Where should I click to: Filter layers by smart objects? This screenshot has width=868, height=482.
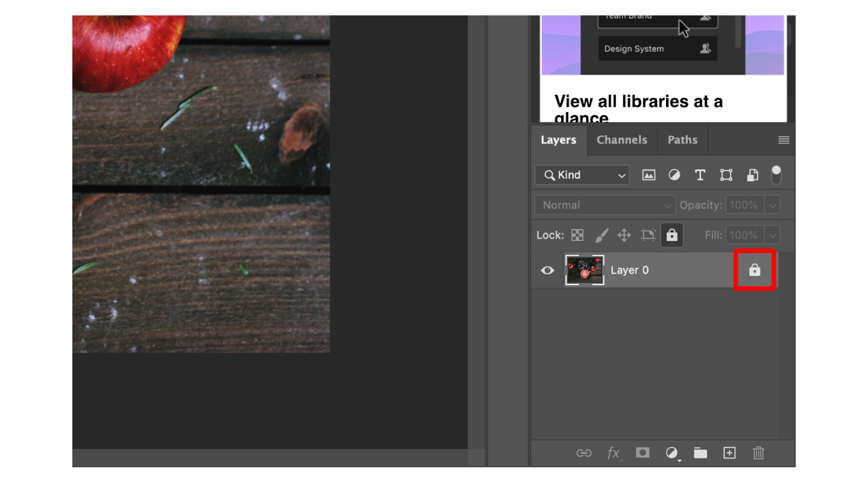pos(752,175)
